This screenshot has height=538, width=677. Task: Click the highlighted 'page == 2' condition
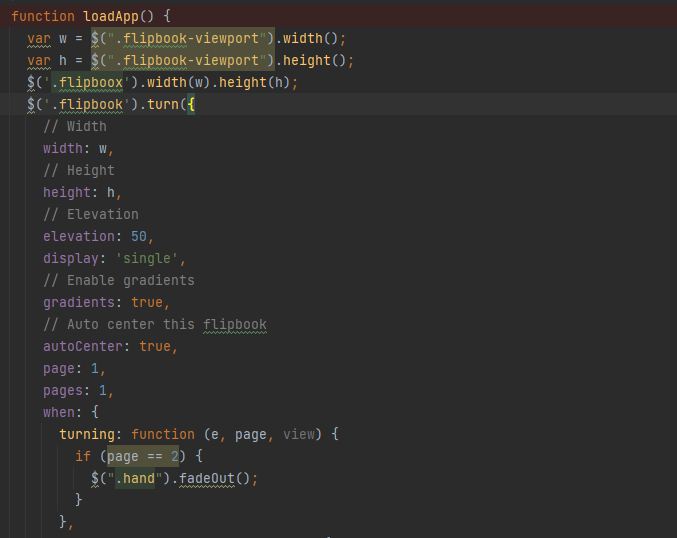[142, 456]
